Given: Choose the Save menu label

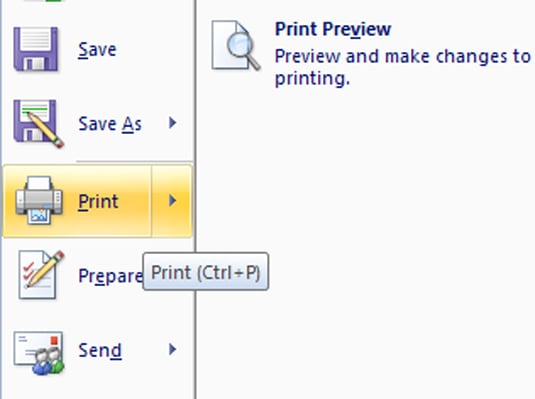Looking at the screenshot, I should [x=97, y=50].
